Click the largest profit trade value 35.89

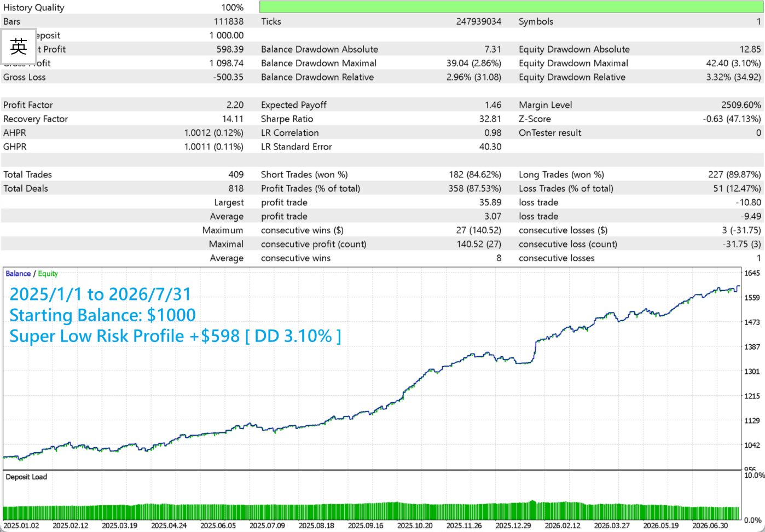click(490, 203)
